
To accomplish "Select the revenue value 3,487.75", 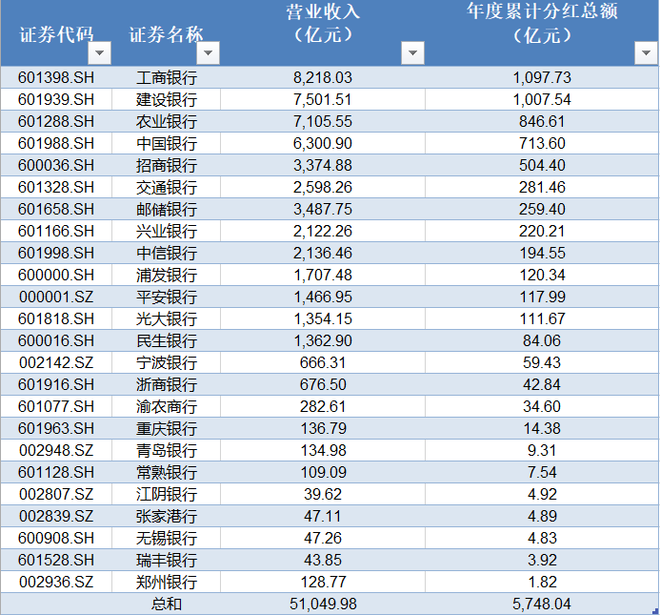I will [x=323, y=209].
